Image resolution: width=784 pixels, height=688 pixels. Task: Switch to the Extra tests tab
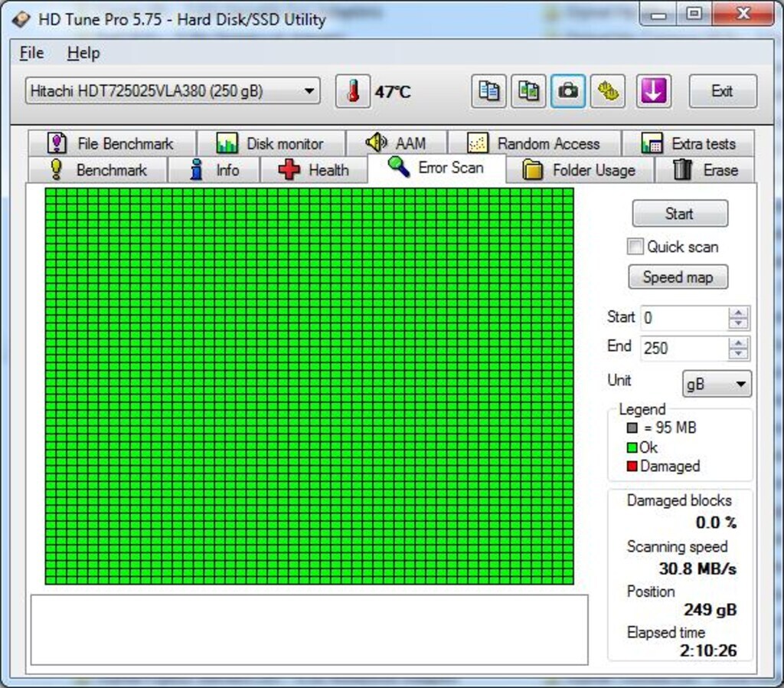688,143
